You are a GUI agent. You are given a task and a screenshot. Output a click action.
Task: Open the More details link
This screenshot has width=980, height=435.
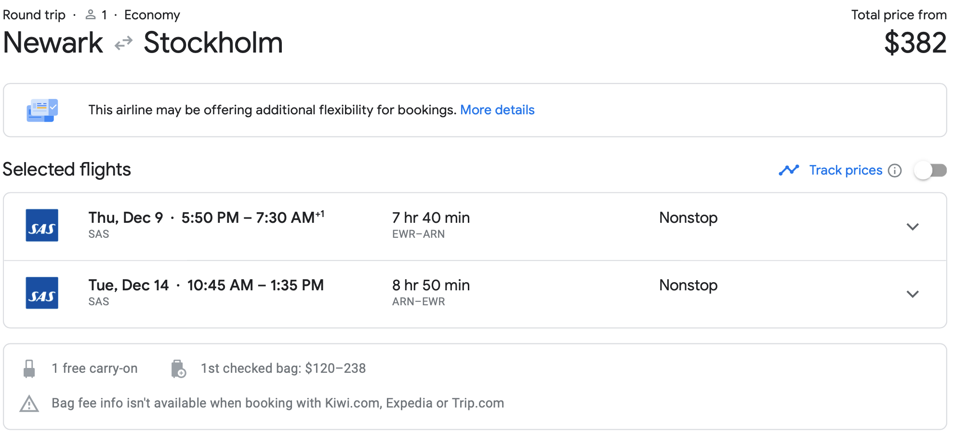pyautogui.click(x=497, y=110)
